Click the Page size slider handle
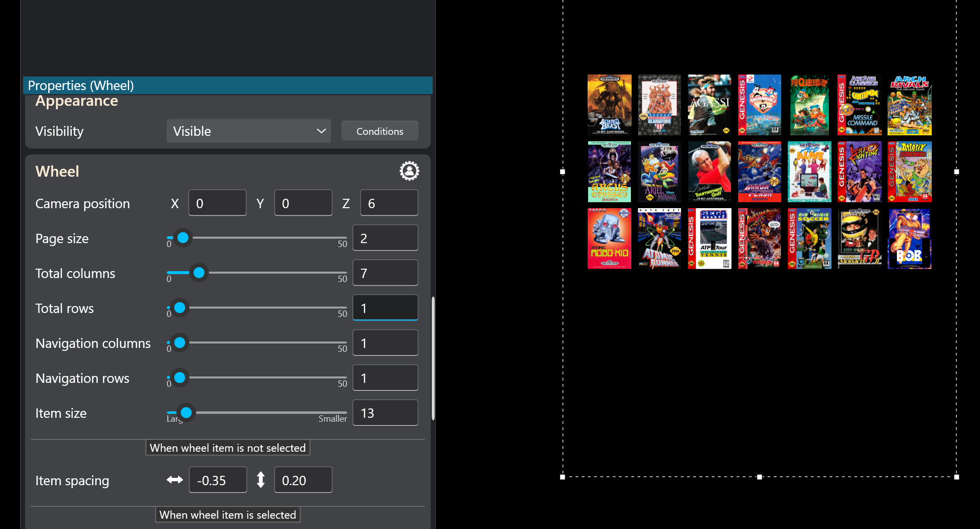 pyautogui.click(x=183, y=238)
